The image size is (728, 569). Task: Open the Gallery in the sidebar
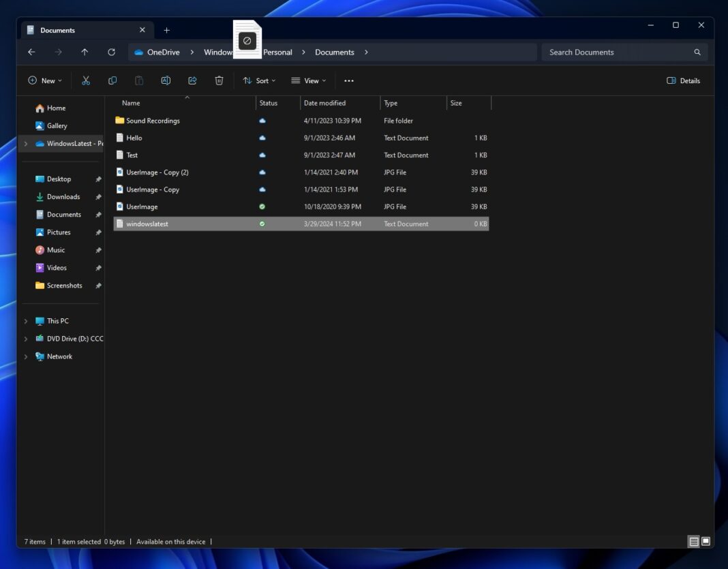57,125
